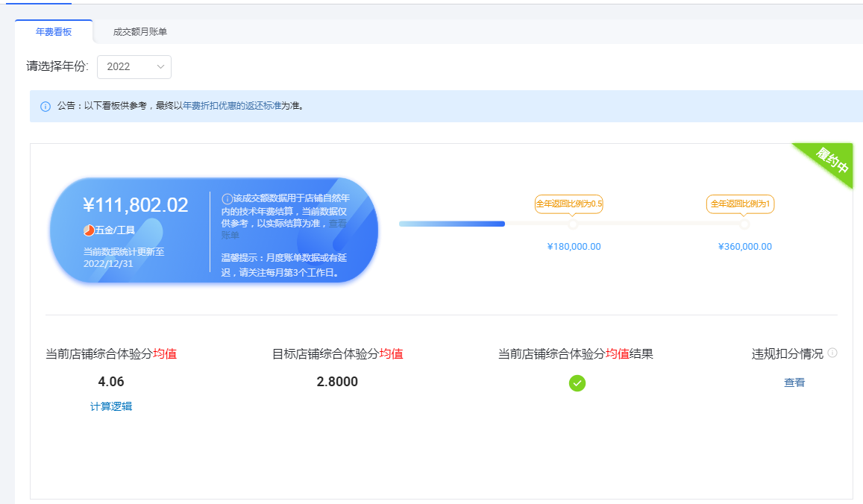
Task: Click the info icon next to 违规扣分情况
Action: [x=832, y=353]
